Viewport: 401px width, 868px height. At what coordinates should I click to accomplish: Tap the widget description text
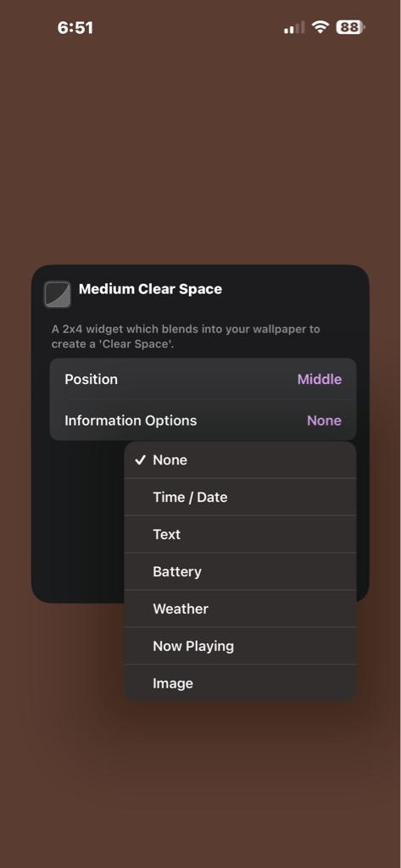pos(187,337)
